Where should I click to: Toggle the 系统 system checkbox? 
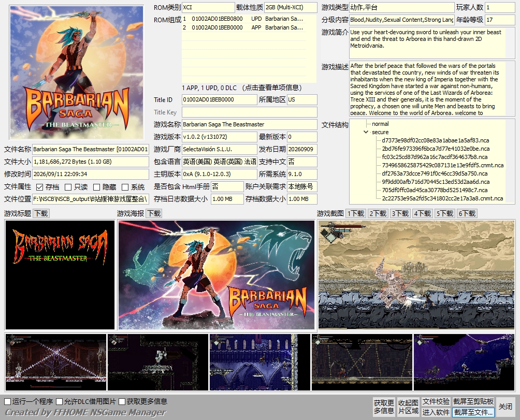pyautogui.click(x=125, y=187)
